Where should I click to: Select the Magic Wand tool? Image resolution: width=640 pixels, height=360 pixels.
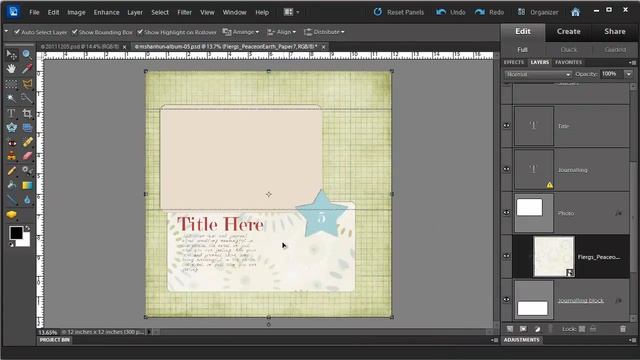tap(11, 98)
